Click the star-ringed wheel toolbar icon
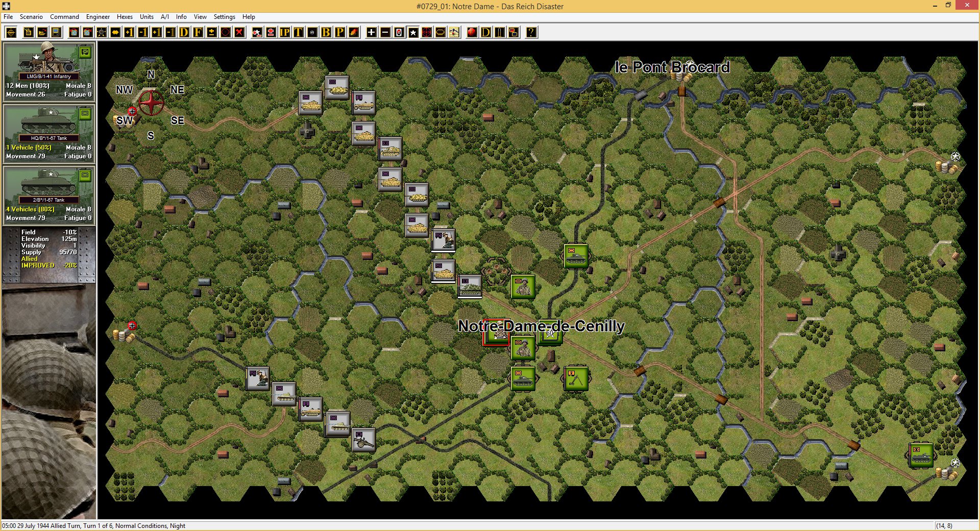Image resolution: width=980 pixels, height=531 pixels. tap(102, 32)
